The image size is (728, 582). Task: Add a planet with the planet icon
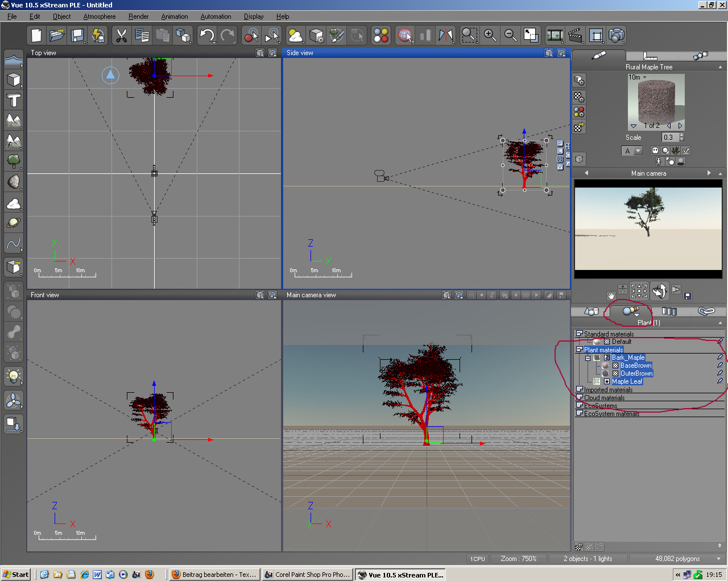coord(14,223)
